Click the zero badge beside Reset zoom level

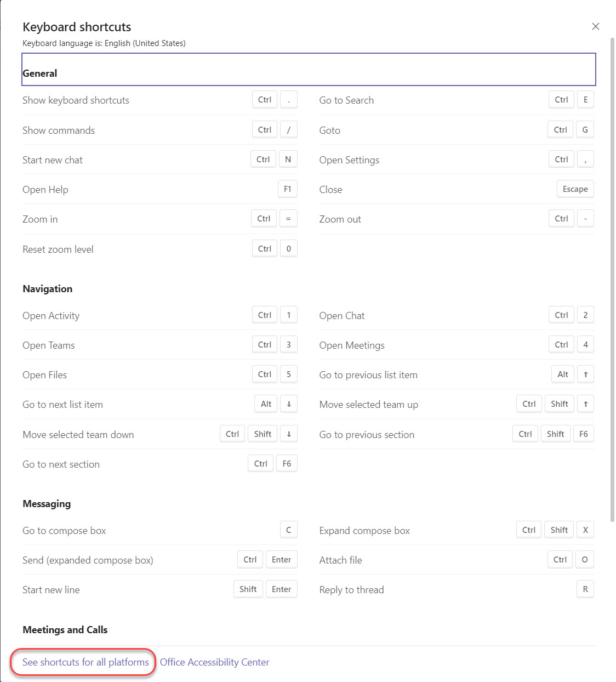(x=289, y=248)
